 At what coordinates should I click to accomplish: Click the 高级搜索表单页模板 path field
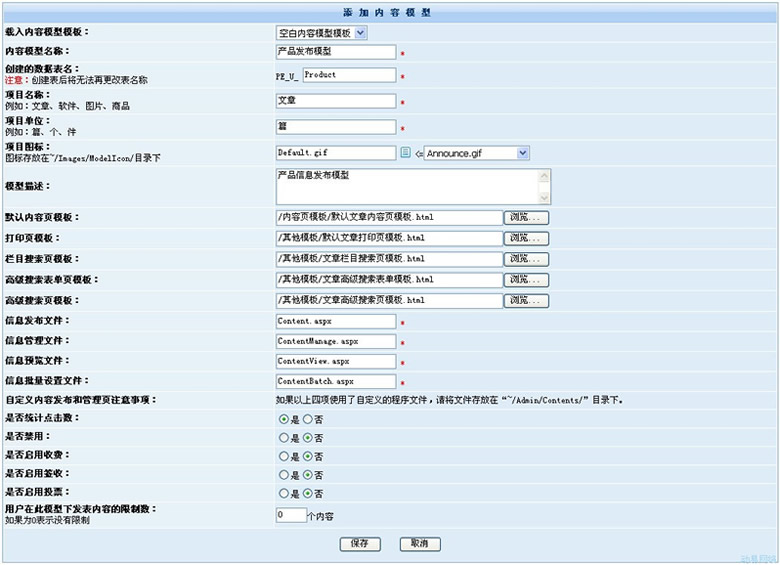coord(390,280)
